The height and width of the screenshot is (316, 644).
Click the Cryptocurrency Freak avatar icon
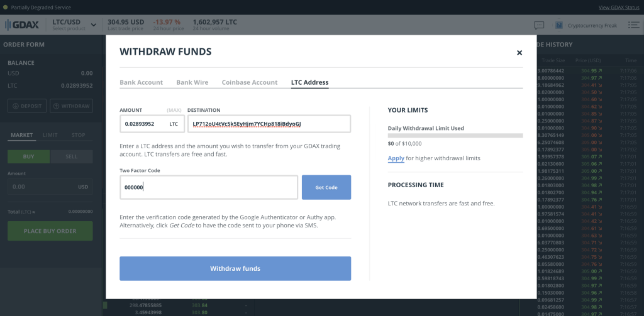[x=558, y=26]
